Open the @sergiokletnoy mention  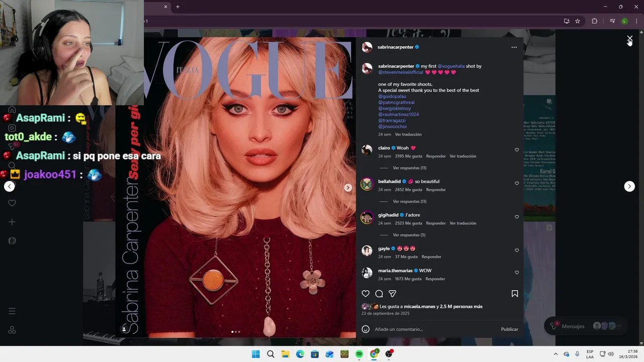pyautogui.click(x=394, y=109)
